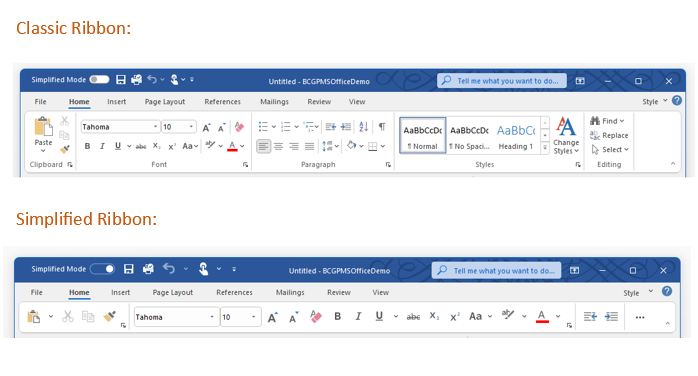This screenshot has height=376, width=698.
Task: Click Bullets list icon in Classic Ribbon
Action: tap(263, 127)
